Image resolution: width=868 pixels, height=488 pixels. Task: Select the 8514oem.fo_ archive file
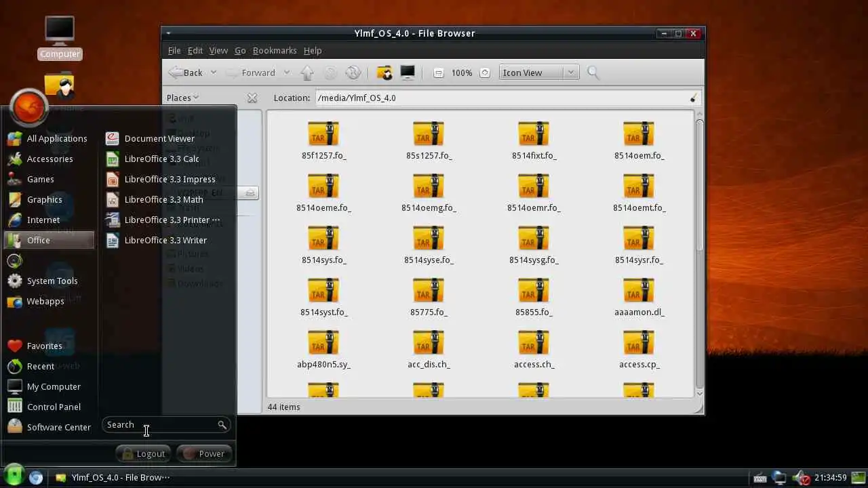click(x=639, y=141)
